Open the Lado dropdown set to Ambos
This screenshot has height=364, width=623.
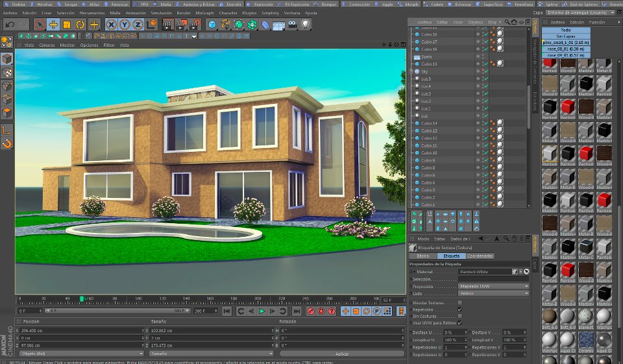(x=495, y=293)
